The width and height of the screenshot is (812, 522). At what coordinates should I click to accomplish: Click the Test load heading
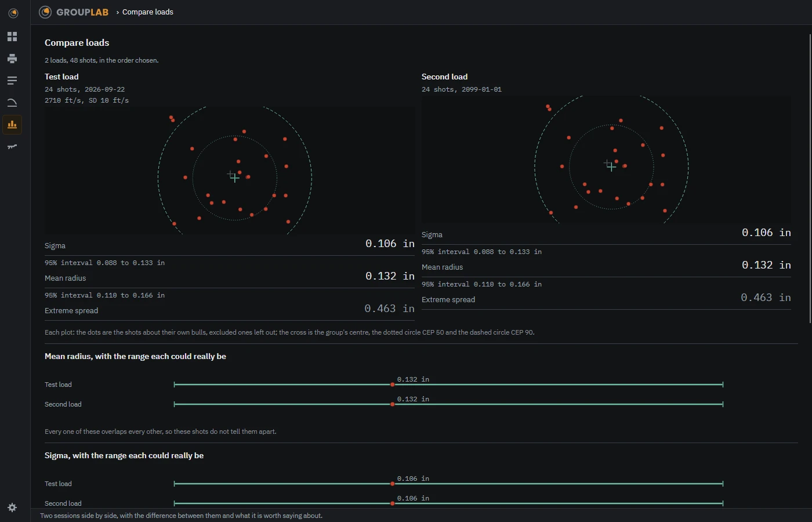(x=61, y=77)
